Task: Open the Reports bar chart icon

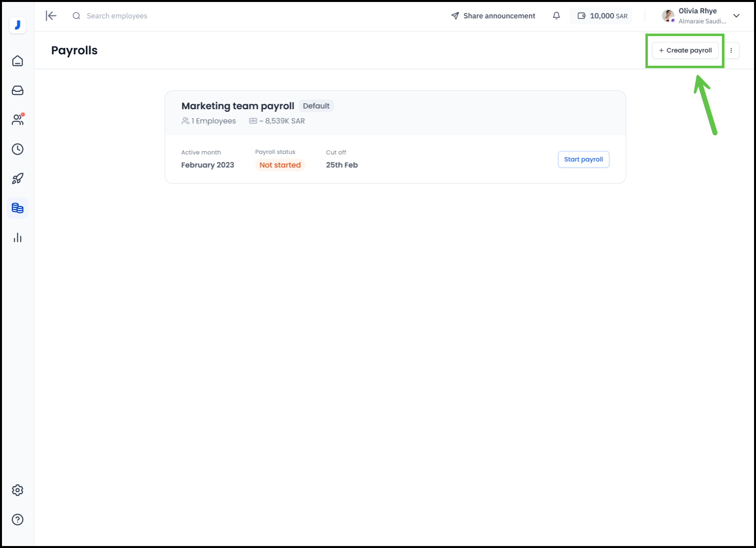Action: (18, 238)
